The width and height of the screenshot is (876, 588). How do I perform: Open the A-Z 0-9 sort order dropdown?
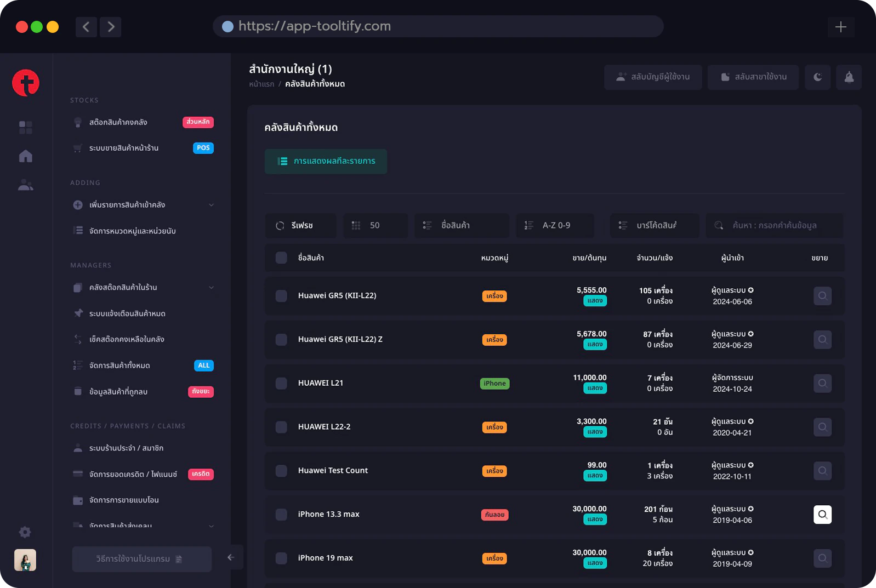tap(555, 225)
